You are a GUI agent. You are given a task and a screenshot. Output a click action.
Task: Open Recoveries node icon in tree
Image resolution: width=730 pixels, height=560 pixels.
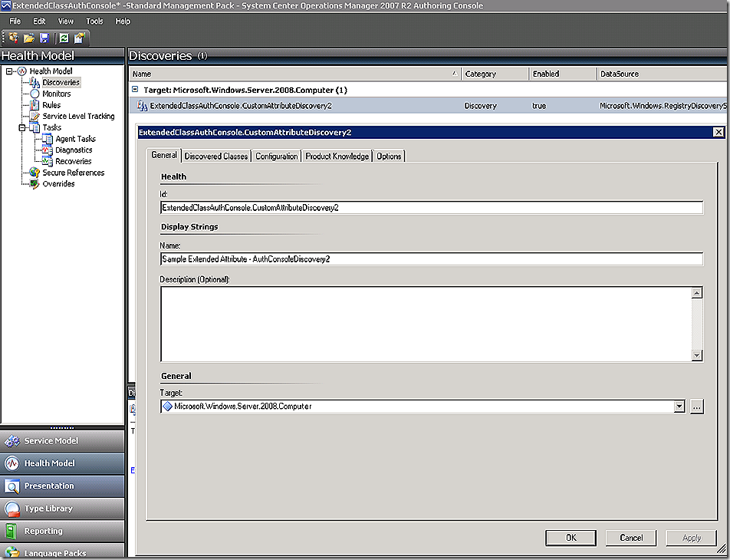click(48, 161)
